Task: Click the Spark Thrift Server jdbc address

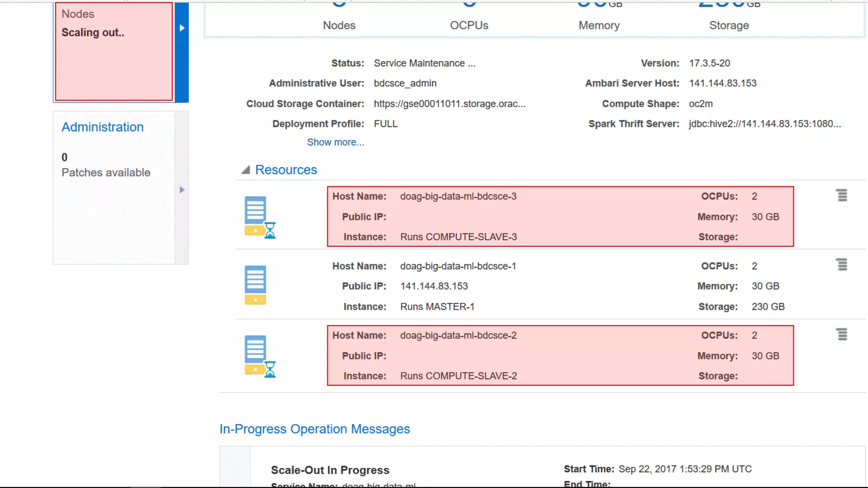Action: 764,124
